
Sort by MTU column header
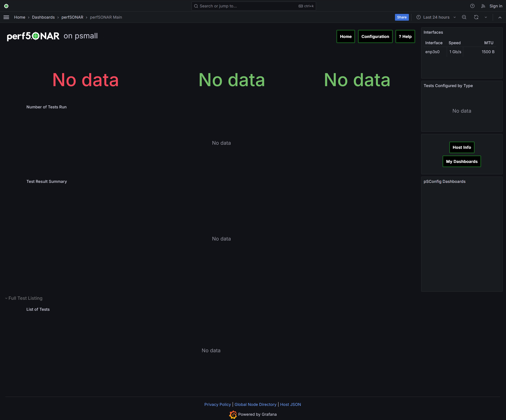coord(489,43)
